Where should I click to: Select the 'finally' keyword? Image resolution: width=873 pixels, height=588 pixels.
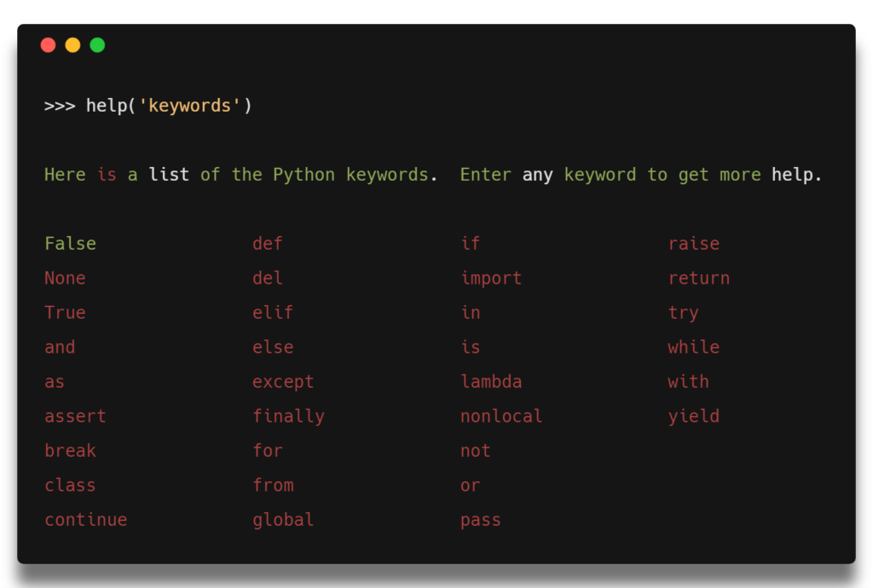point(288,417)
